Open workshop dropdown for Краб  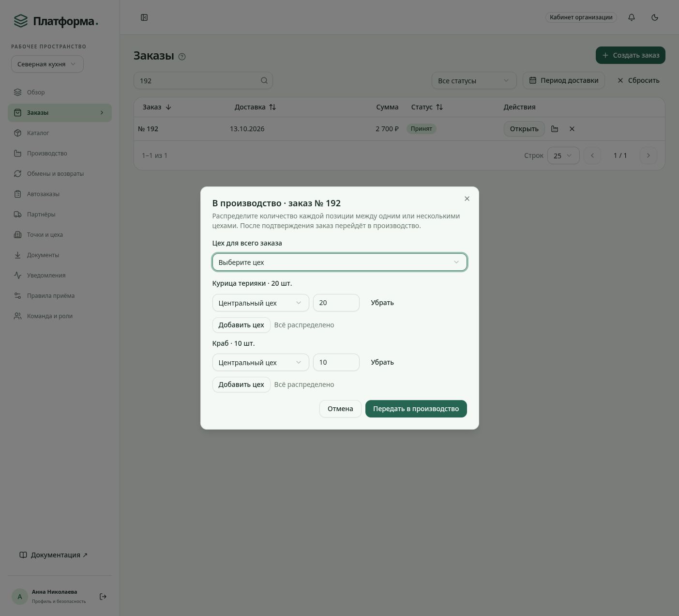click(260, 362)
